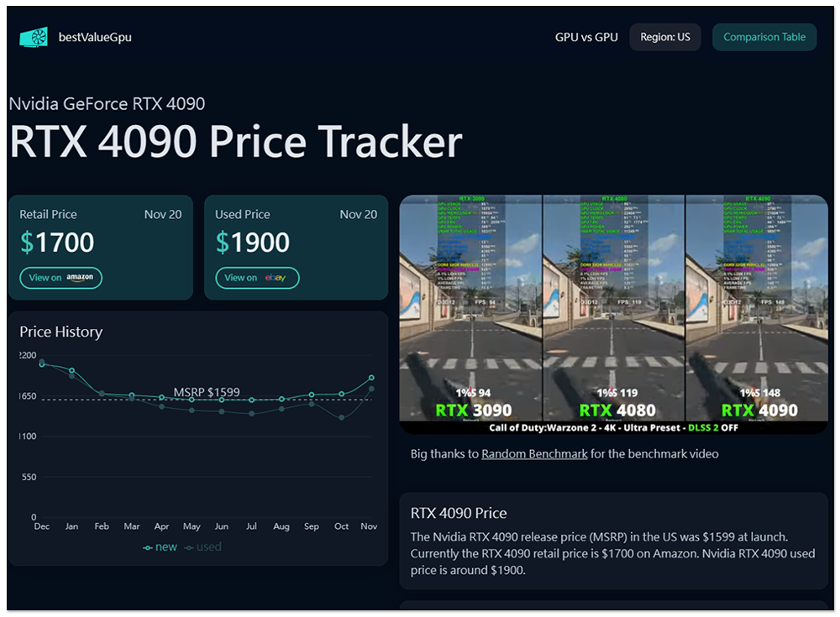
Task: Select the Oct used-price data point
Action: (341, 417)
